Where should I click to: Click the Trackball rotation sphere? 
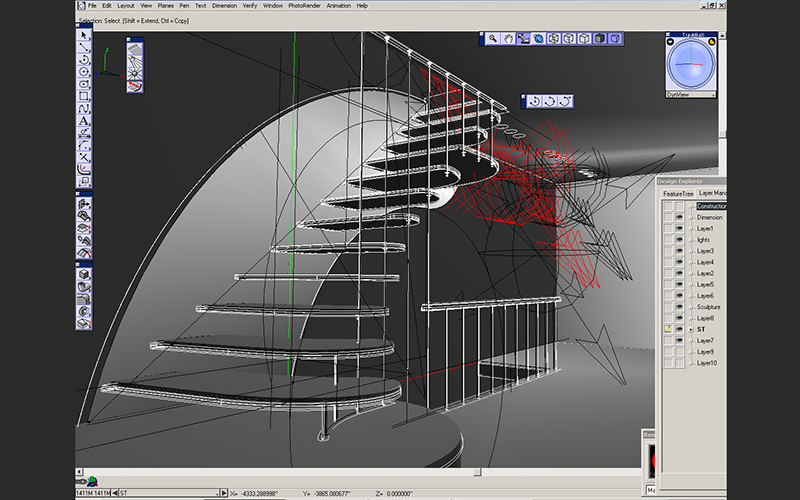pos(691,65)
